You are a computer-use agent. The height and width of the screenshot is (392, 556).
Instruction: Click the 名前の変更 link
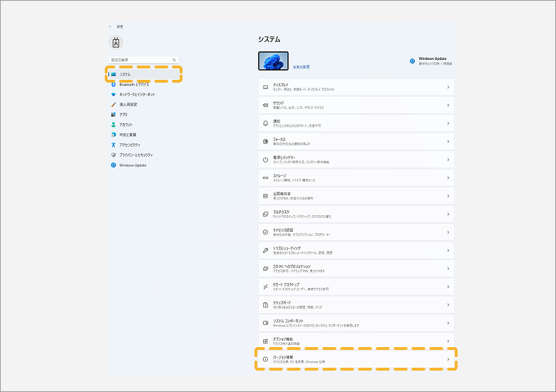[x=302, y=67]
